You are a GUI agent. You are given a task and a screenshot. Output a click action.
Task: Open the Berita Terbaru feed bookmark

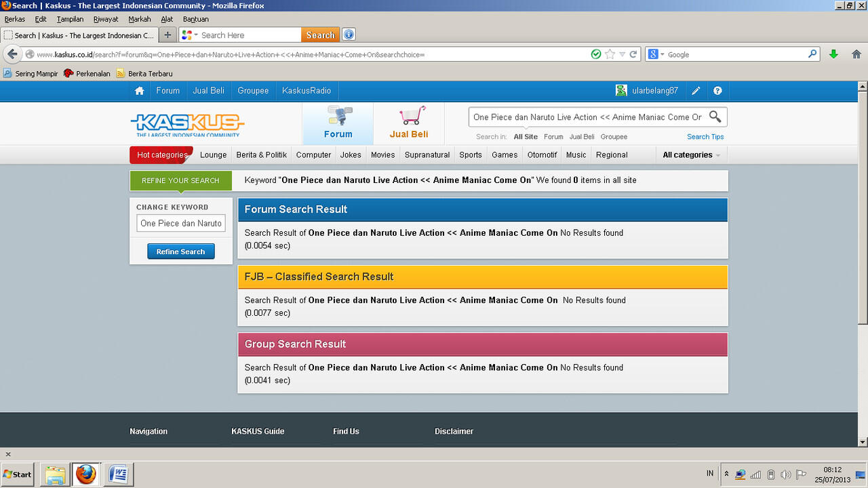click(x=144, y=73)
